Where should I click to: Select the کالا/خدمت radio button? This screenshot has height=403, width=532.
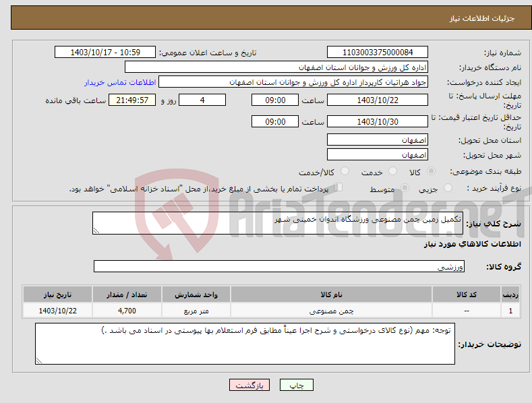(x=345, y=171)
